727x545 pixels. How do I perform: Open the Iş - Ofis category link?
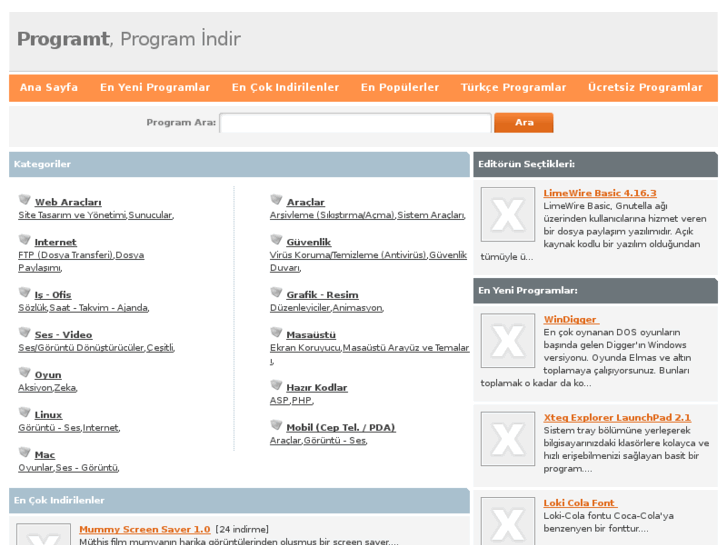point(53,295)
